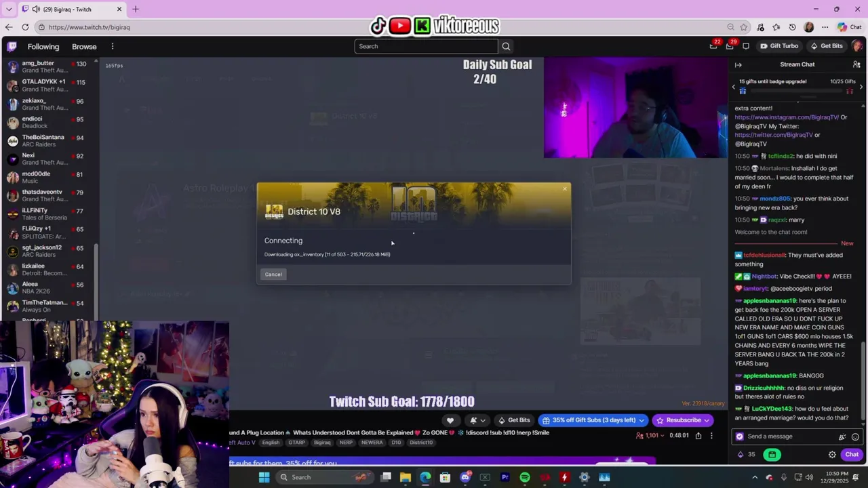Close the District 10 V8 dialog
This screenshot has height=488, width=868.
coord(564,188)
